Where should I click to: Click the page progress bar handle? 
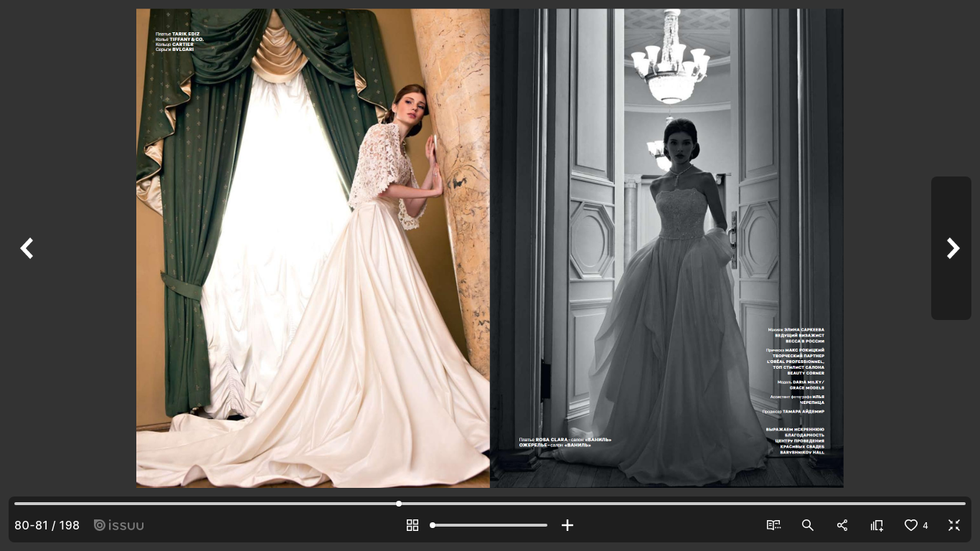[399, 504]
